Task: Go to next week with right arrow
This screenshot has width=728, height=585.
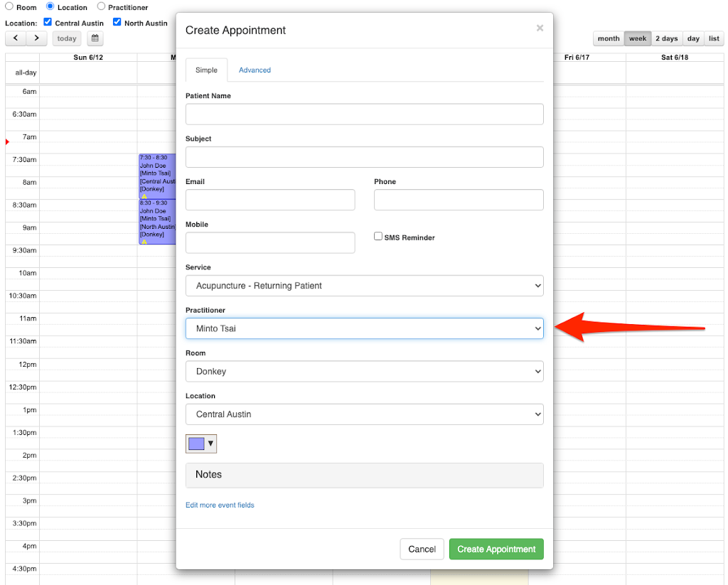Action: point(36,38)
